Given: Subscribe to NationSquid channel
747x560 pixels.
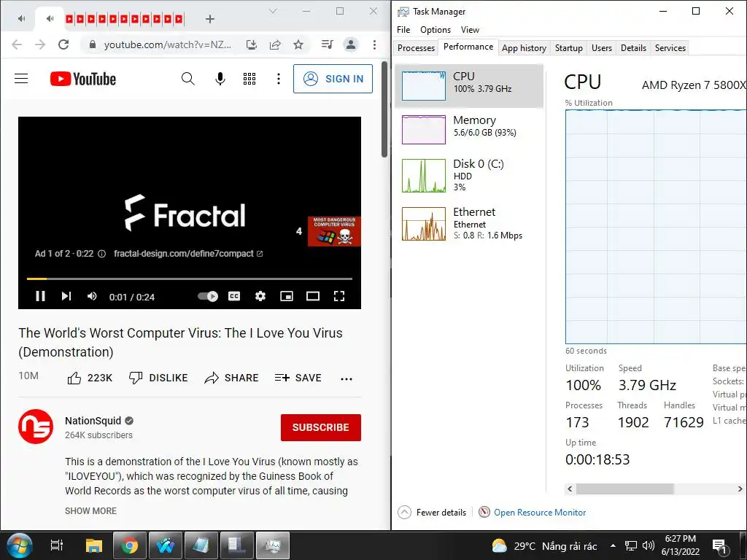Looking at the screenshot, I should (x=321, y=427).
